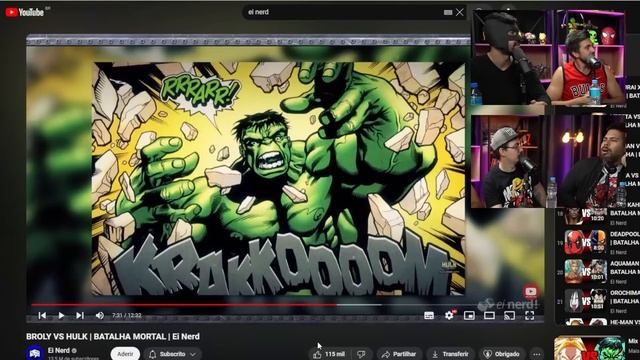Image resolution: width=640 pixels, height=360 pixels.
Task: Switch to miniplayer mode
Action: tap(469, 315)
